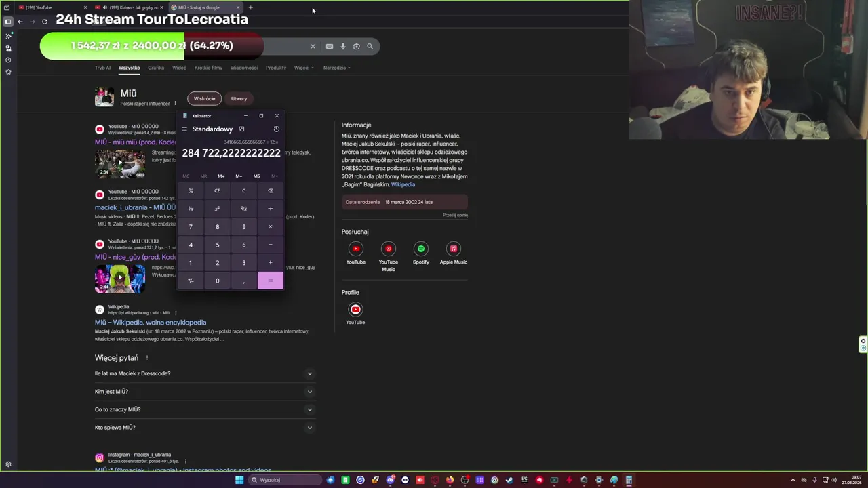Click the calculator C clear key

(243, 190)
